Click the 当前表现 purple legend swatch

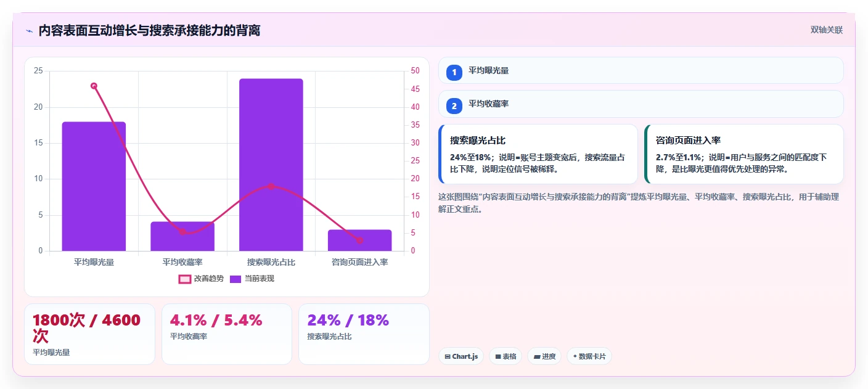click(235, 279)
